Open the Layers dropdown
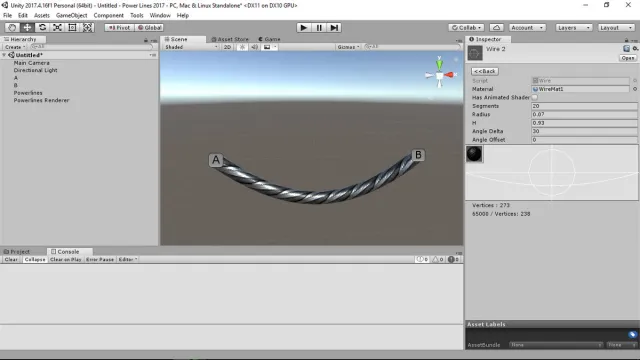This screenshot has height=360, width=640. point(573,28)
